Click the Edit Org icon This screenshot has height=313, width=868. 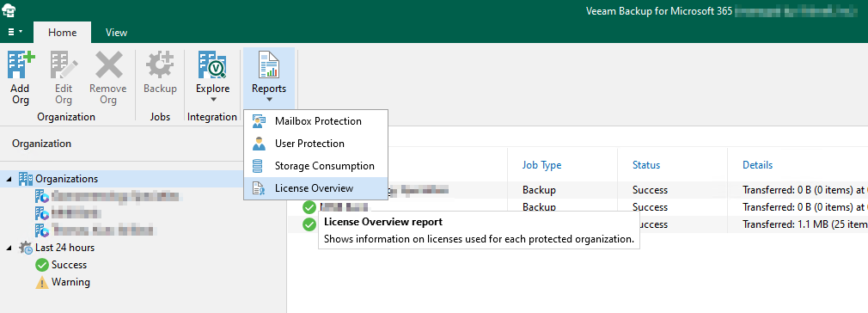coord(64,64)
